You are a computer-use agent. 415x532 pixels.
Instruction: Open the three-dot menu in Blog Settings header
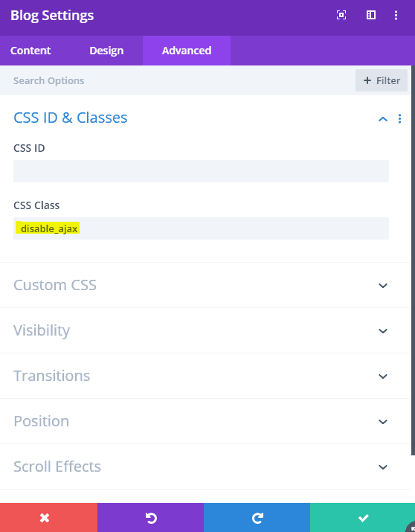pos(396,15)
